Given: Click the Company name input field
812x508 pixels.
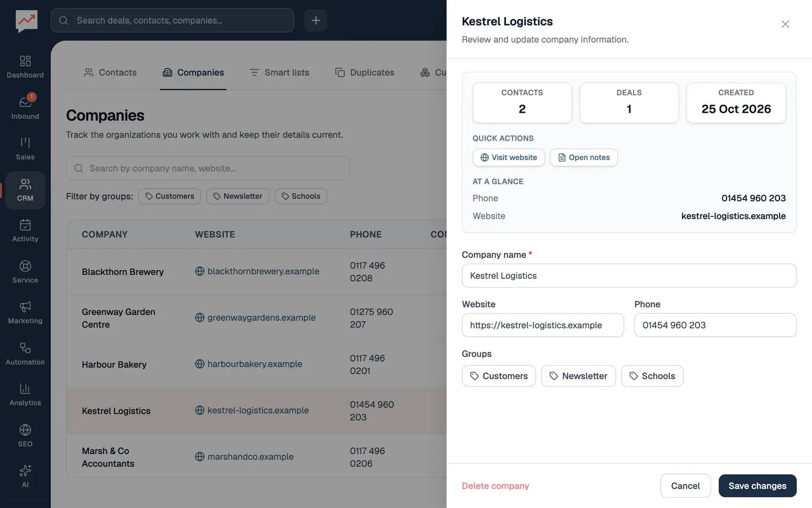Looking at the screenshot, I should pos(629,275).
